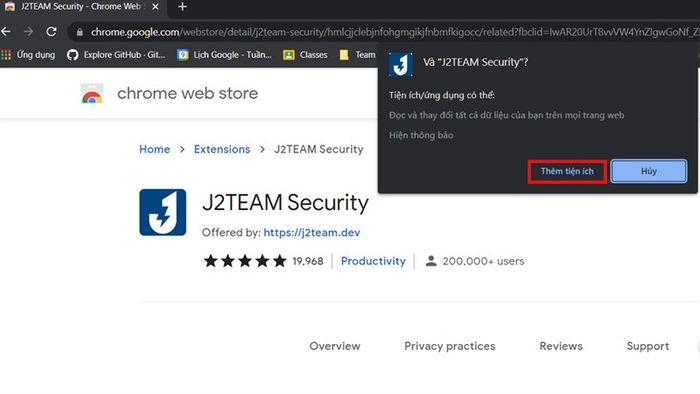Go to Home breadcrumb link
Screen dimensions: 700x394
(x=154, y=149)
